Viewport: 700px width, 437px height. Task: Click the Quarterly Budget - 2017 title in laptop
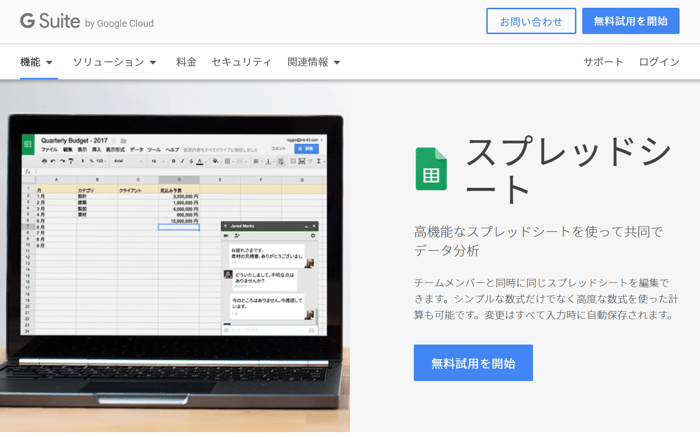tap(74, 140)
